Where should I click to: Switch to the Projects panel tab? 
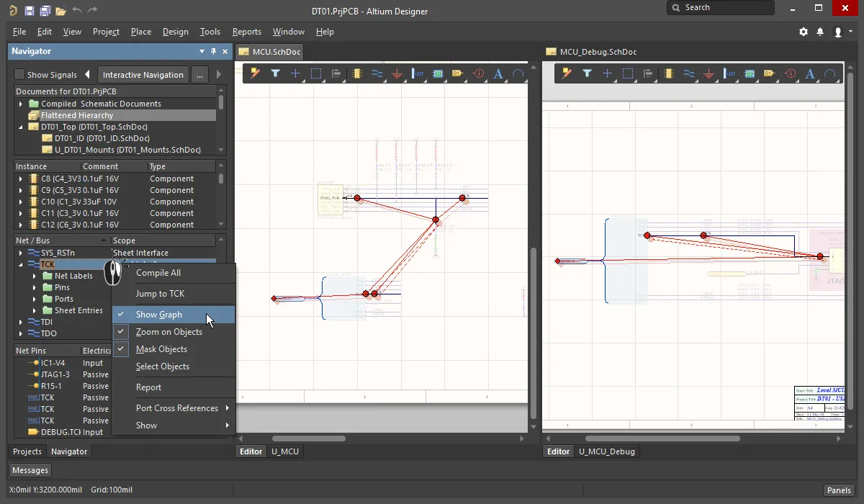tap(27, 451)
